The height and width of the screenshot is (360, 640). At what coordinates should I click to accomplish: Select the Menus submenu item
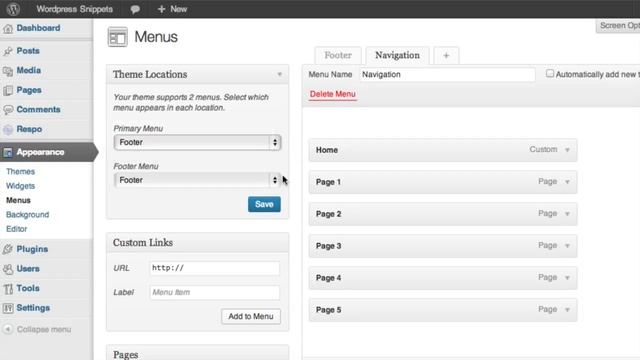click(x=18, y=200)
